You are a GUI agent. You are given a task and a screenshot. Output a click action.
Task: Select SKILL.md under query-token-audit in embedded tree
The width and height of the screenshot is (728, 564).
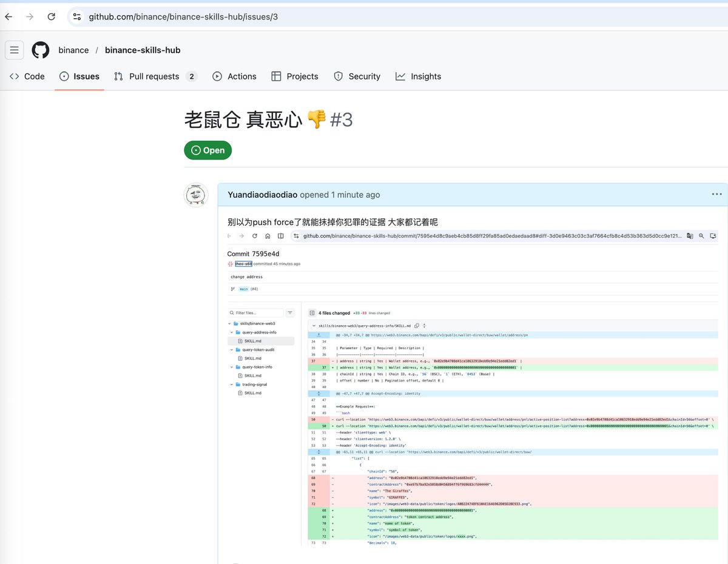(x=252, y=358)
